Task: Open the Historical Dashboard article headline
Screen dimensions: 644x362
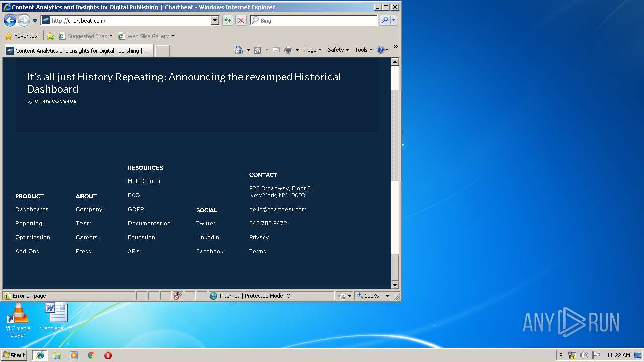Action: click(184, 83)
